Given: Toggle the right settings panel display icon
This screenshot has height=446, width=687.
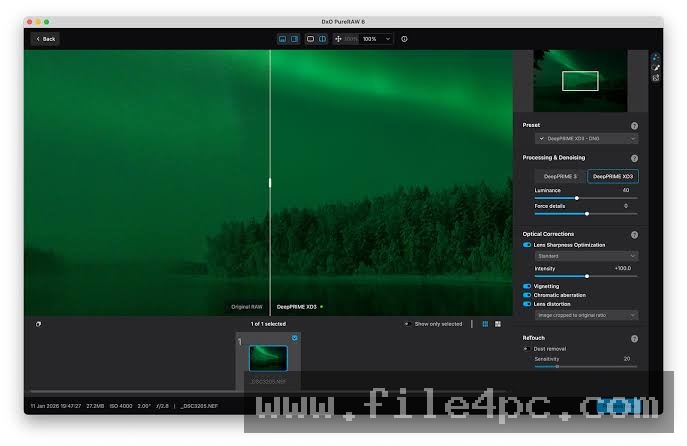Looking at the screenshot, I should point(294,39).
